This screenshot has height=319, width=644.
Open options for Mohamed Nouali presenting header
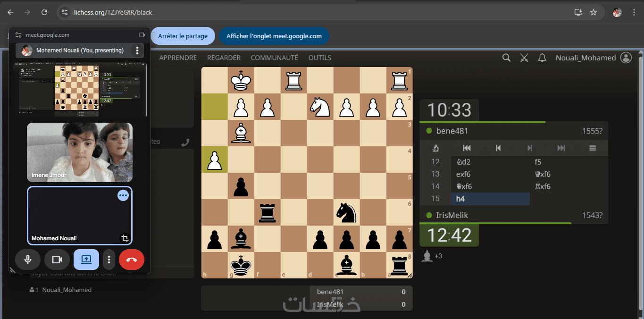(137, 50)
